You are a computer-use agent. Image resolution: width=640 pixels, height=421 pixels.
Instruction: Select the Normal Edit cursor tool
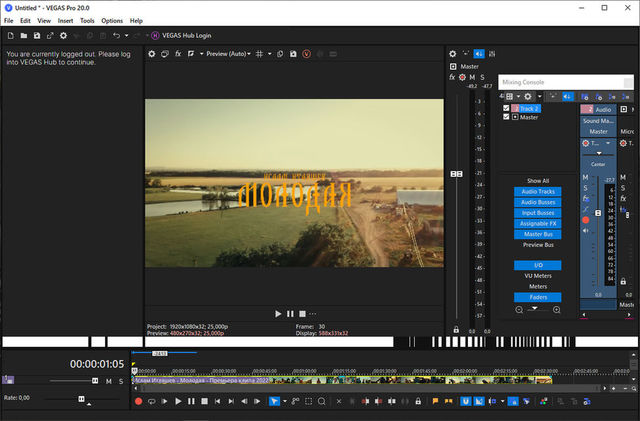(x=273, y=401)
